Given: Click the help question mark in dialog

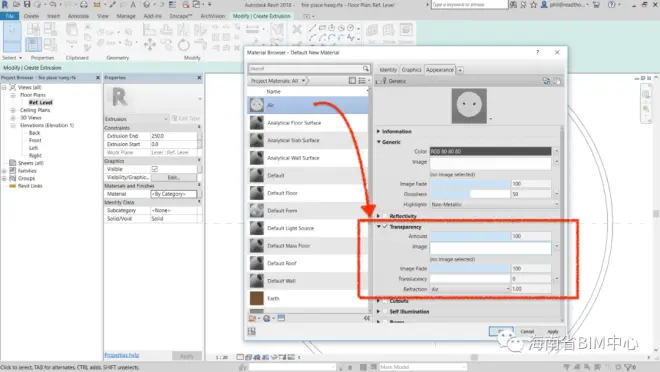Looking at the screenshot, I should pyautogui.click(x=537, y=53).
